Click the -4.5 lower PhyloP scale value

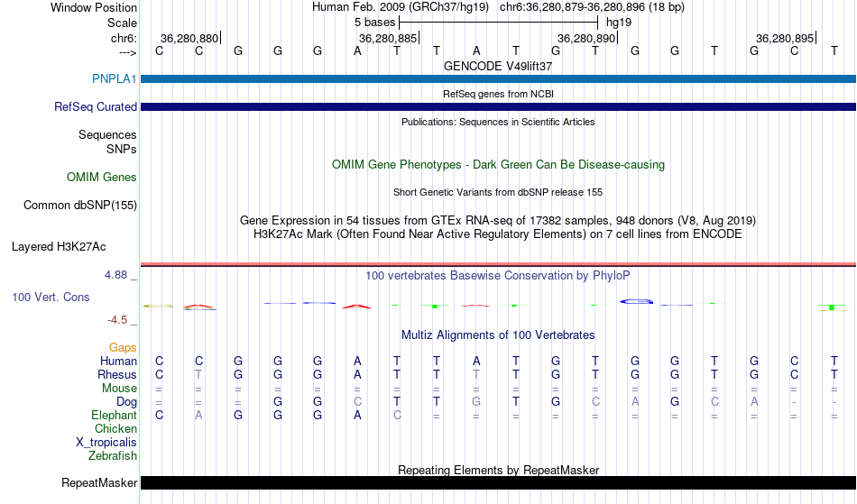point(117,319)
